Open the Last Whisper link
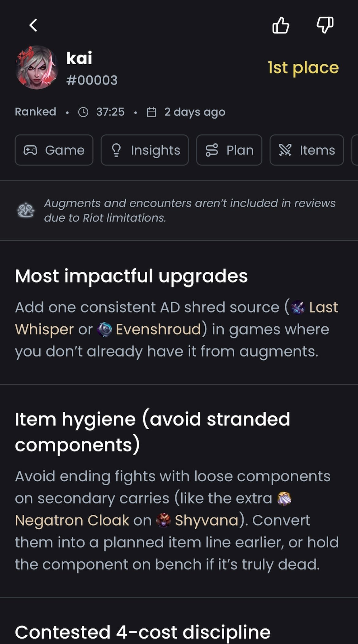 point(323,307)
